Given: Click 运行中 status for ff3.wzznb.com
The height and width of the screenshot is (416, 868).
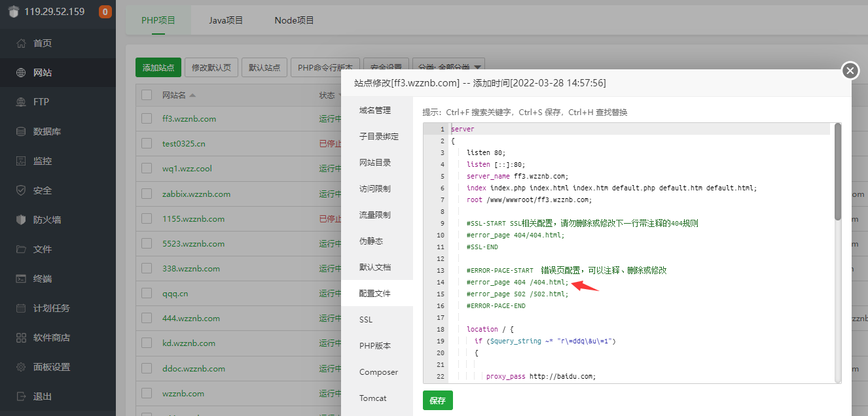Looking at the screenshot, I should tap(331, 118).
